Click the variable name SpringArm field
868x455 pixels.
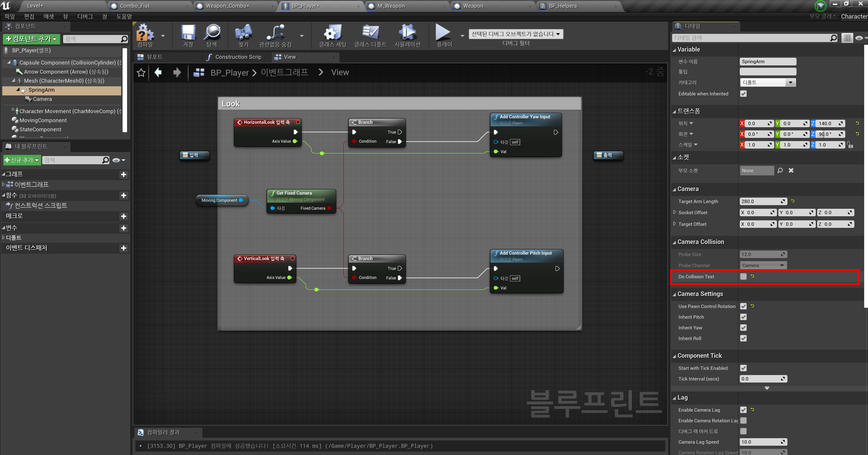coord(768,61)
